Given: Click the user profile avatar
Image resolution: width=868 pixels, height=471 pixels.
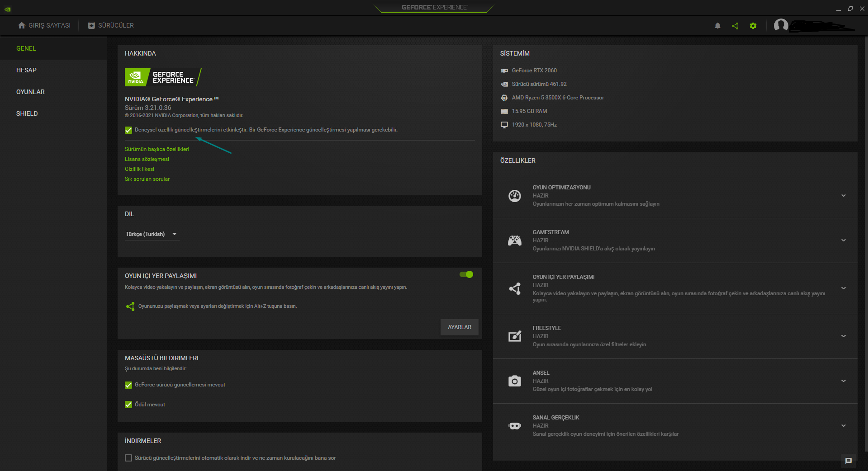Looking at the screenshot, I should (781, 25).
